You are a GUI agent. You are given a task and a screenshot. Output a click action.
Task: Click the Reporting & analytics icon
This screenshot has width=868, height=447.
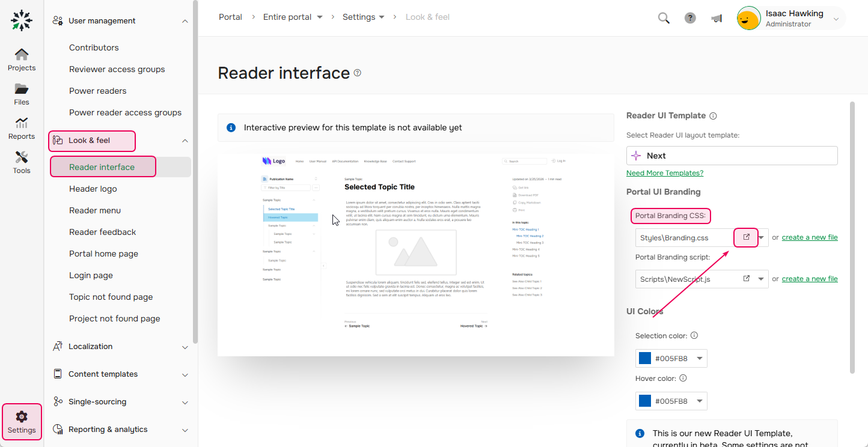point(58,430)
